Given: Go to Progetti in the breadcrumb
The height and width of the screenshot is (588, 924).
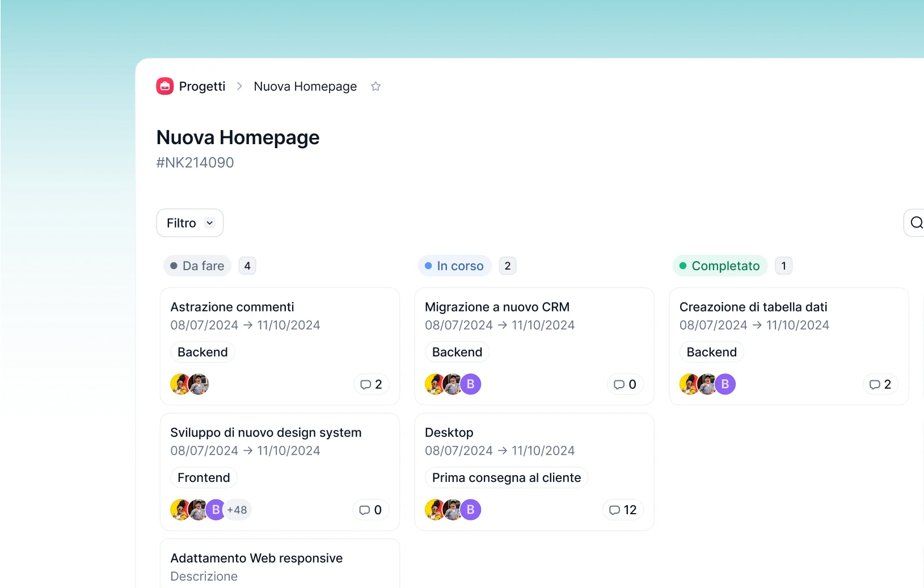Looking at the screenshot, I should click(x=202, y=86).
